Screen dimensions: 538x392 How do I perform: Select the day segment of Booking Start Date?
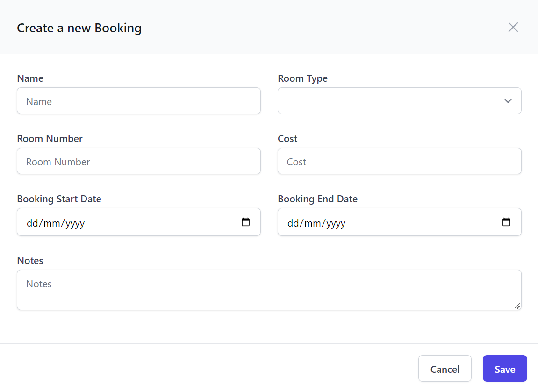tap(32, 223)
